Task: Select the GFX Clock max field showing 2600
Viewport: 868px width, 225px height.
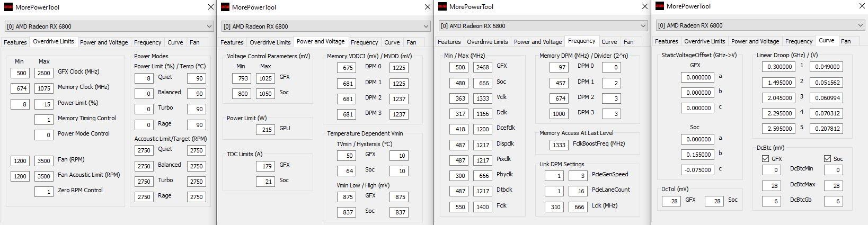Action: tap(44, 74)
